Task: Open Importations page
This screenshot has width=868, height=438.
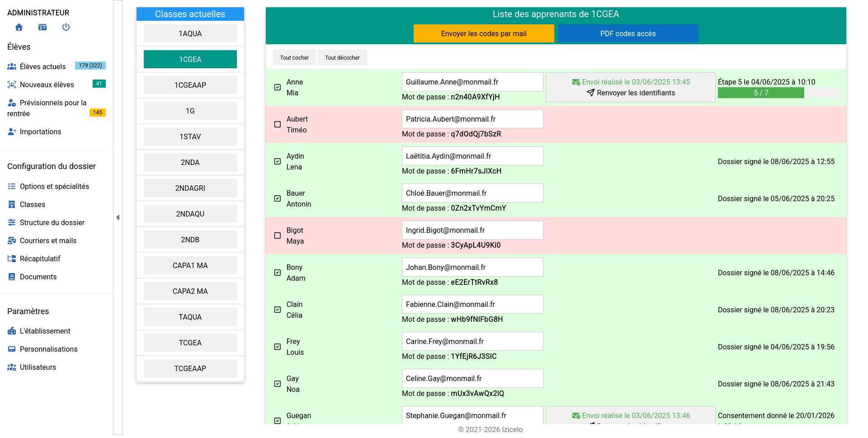Action: coord(40,132)
